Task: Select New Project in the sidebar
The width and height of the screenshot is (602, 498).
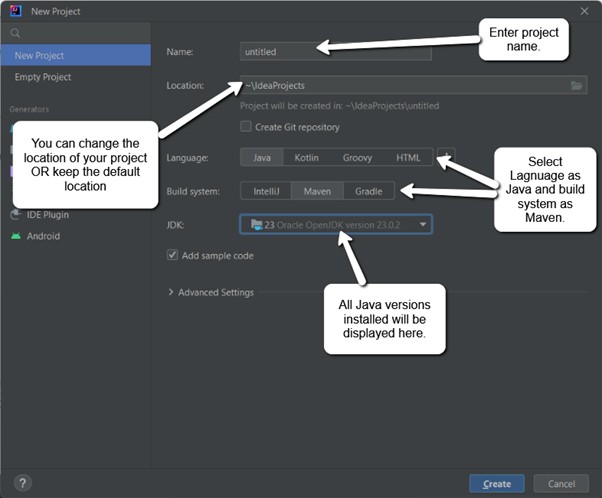Action: click(x=76, y=55)
